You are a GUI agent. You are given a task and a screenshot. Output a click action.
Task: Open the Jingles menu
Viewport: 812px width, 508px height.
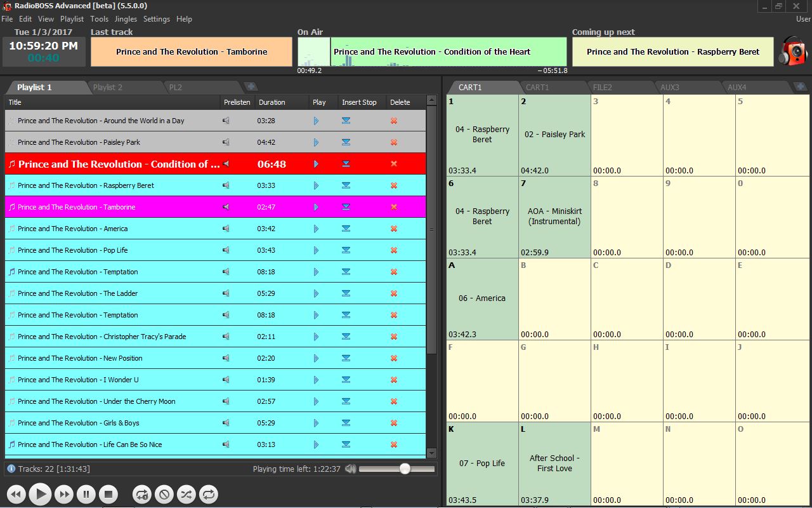click(126, 19)
